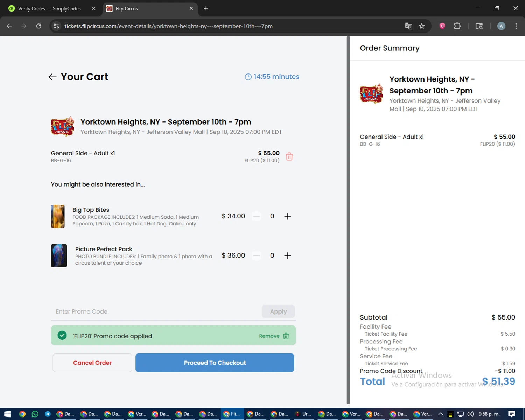The height and width of the screenshot is (420, 525).
Task: Click the Enter Promo Code field
Action: [x=156, y=311]
